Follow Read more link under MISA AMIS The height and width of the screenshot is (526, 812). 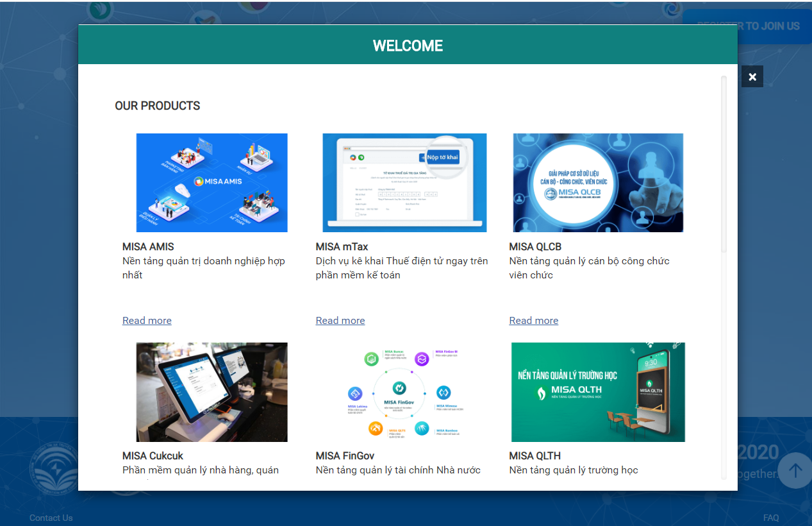pyautogui.click(x=147, y=321)
